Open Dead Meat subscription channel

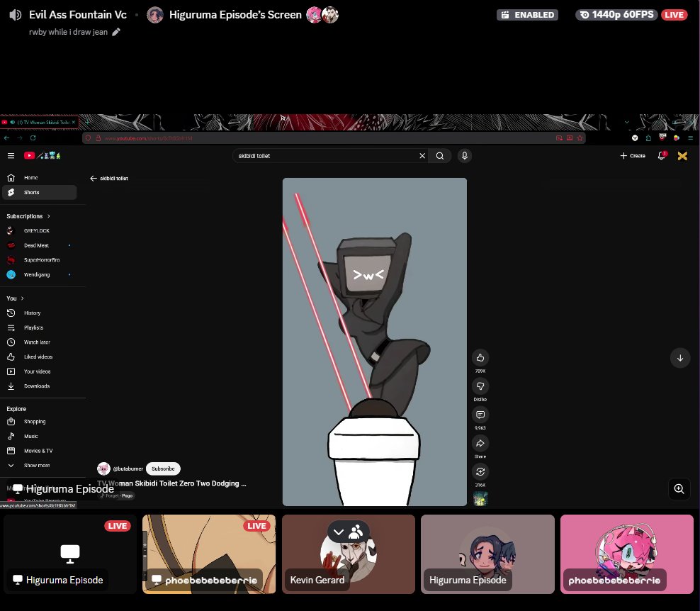point(39,246)
